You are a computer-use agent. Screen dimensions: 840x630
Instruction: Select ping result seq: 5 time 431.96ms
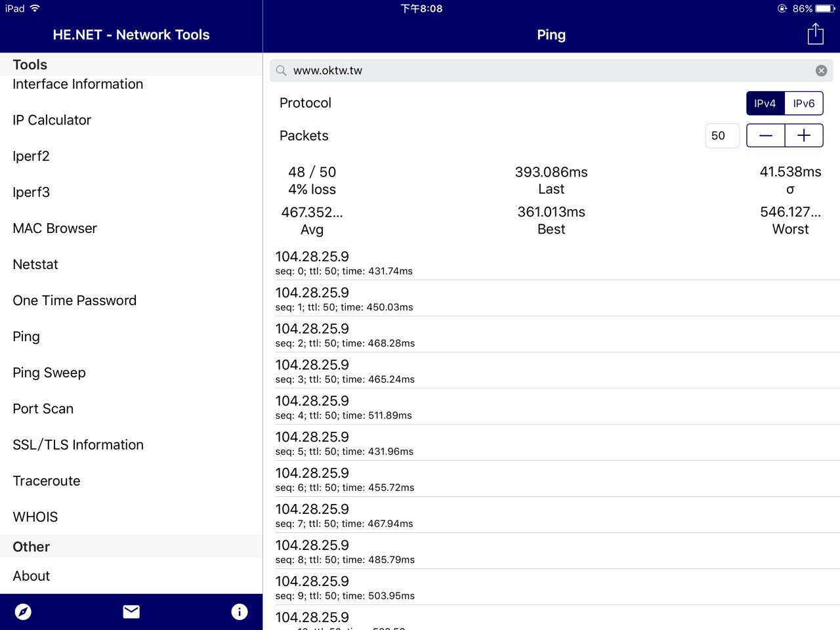point(551,443)
